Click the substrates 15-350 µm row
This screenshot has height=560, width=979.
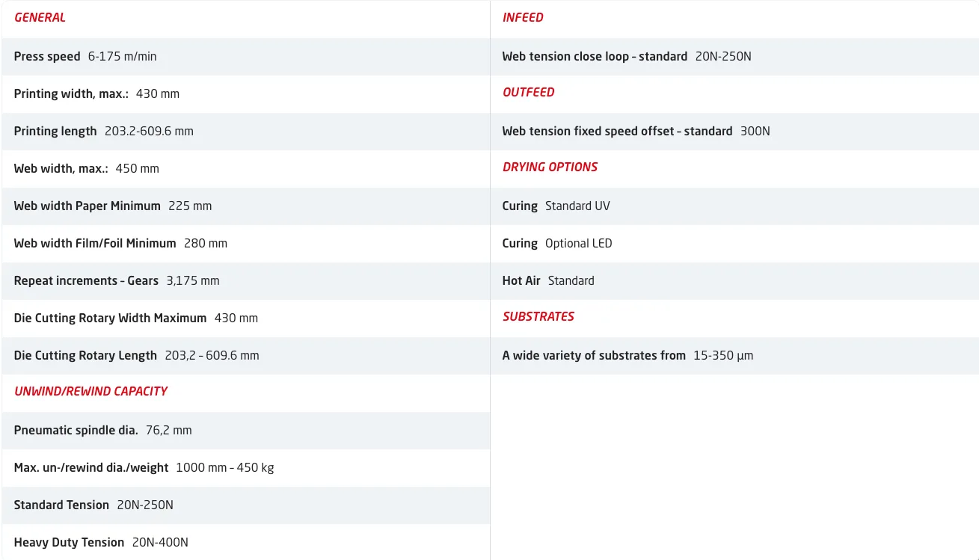pyautogui.click(x=627, y=355)
